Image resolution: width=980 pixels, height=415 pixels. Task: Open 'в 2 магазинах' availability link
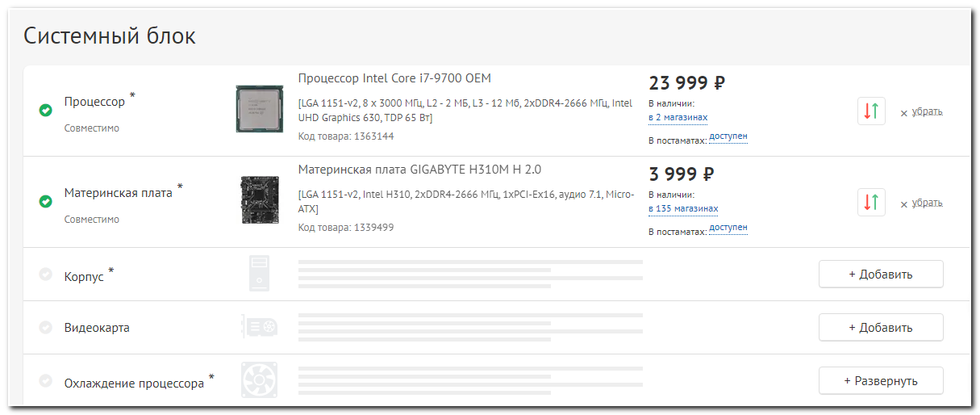point(678,118)
